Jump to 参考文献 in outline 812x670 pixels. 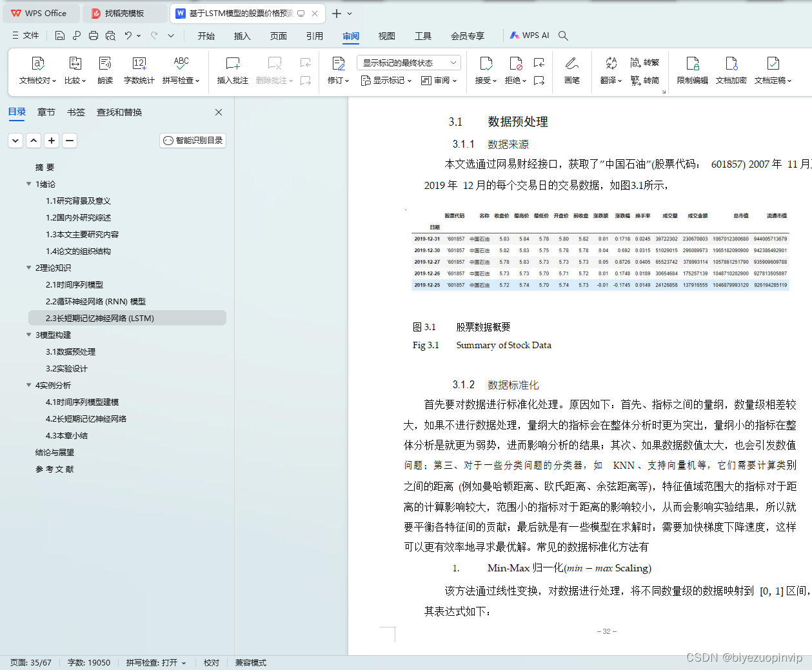pyautogui.click(x=55, y=469)
